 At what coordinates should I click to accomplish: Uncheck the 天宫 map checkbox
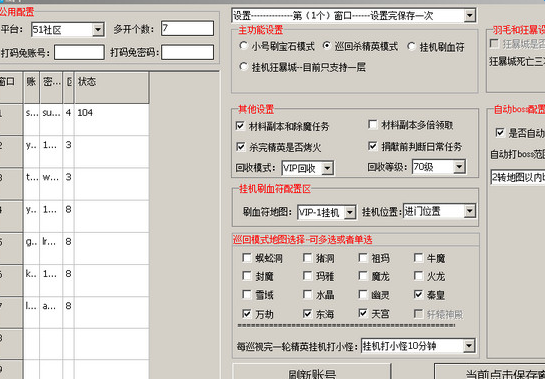pos(363,313)
